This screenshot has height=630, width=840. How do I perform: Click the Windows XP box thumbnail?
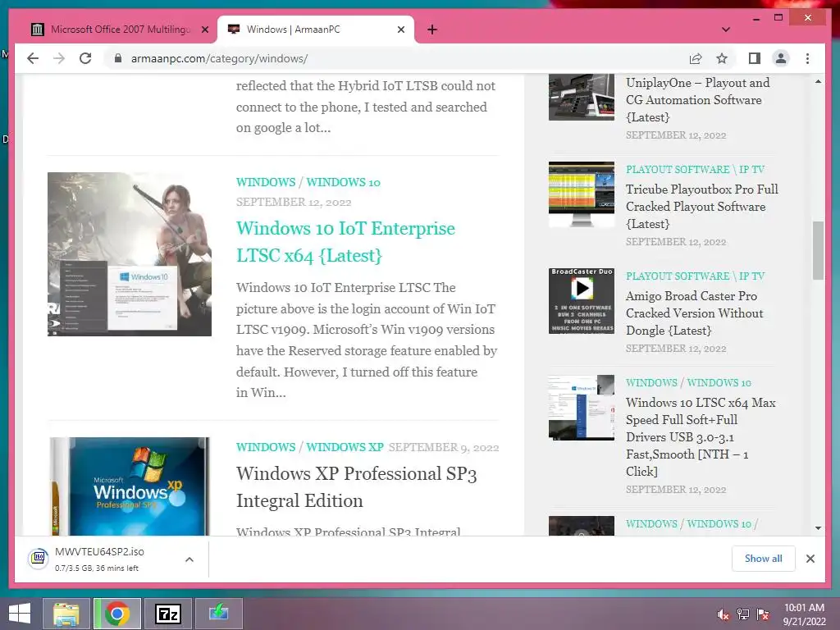pos(129,486)
